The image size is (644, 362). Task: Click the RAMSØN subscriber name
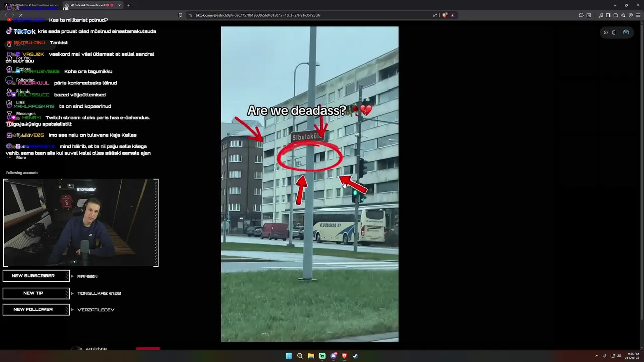(88, 276)
